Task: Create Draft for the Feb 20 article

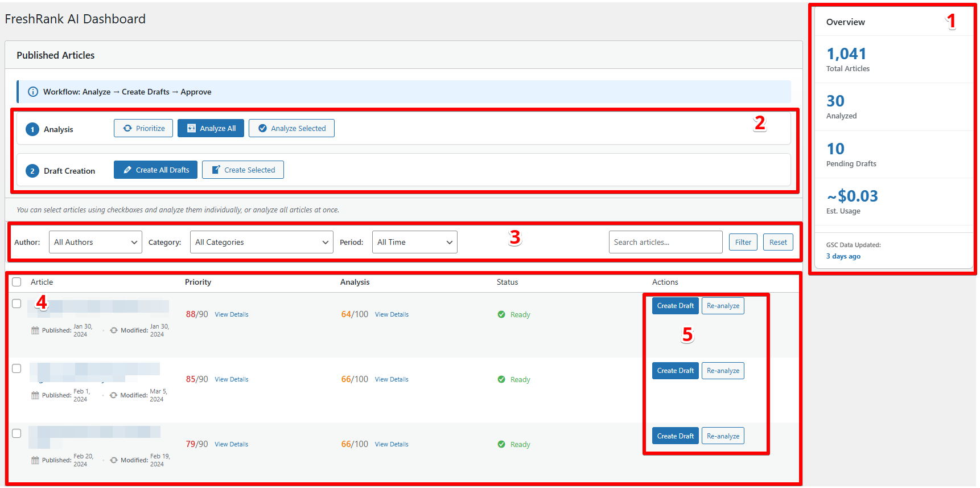Action: click(676, 436)
